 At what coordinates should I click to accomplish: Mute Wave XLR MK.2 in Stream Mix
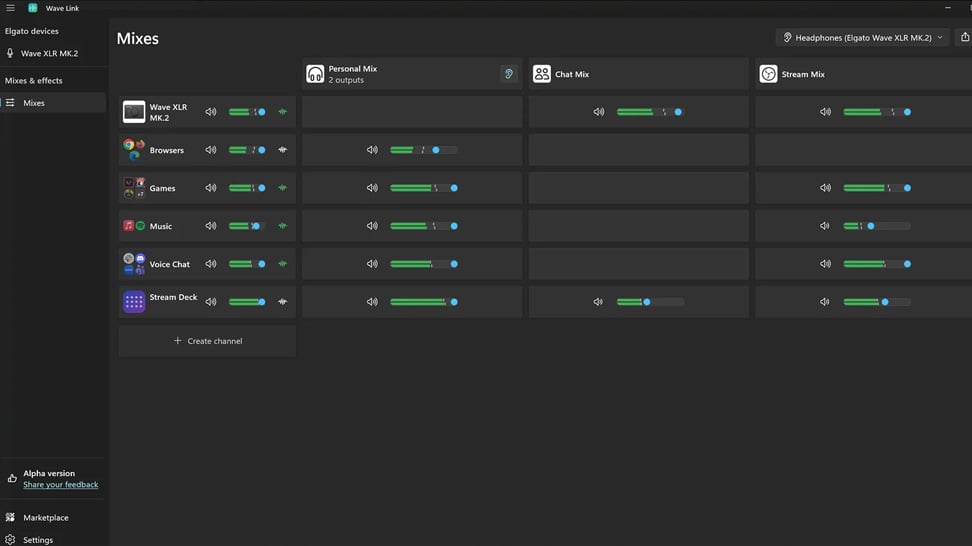pyautogui.click(x=825, y=112)
